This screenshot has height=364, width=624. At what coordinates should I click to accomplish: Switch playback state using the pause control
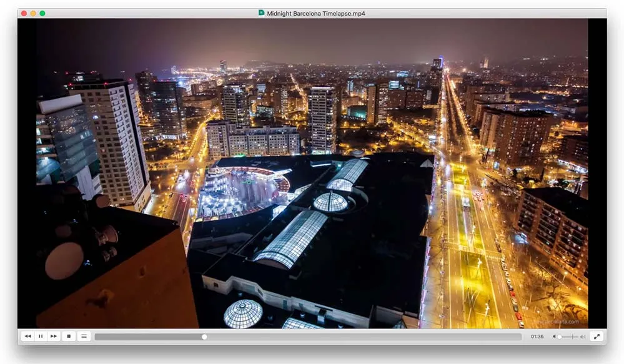tap(41, 336)
